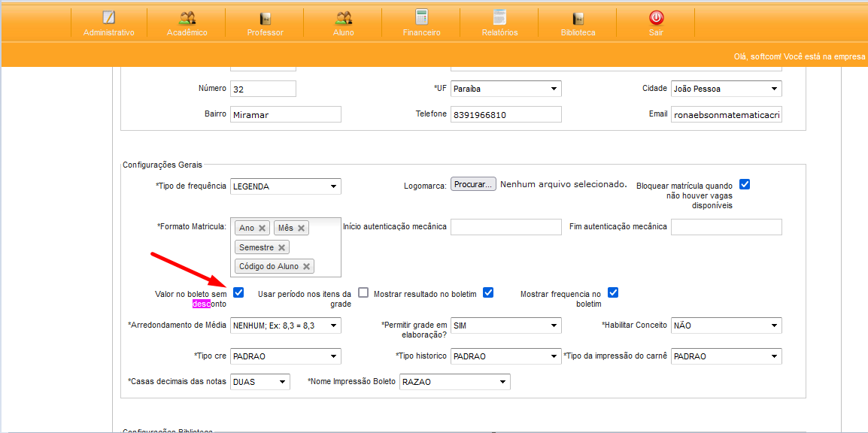Remove the Semestre tag from Formato Matrícula
Screen dimensions: 868x433
(x=281, y=247)
